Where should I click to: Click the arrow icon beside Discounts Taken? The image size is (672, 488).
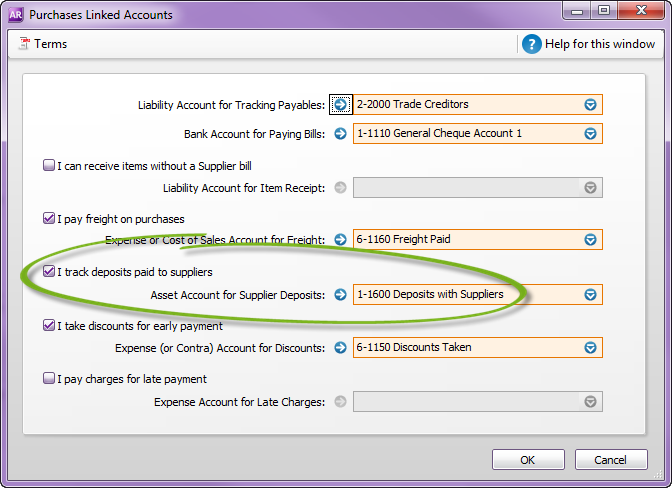coord(340,347)
